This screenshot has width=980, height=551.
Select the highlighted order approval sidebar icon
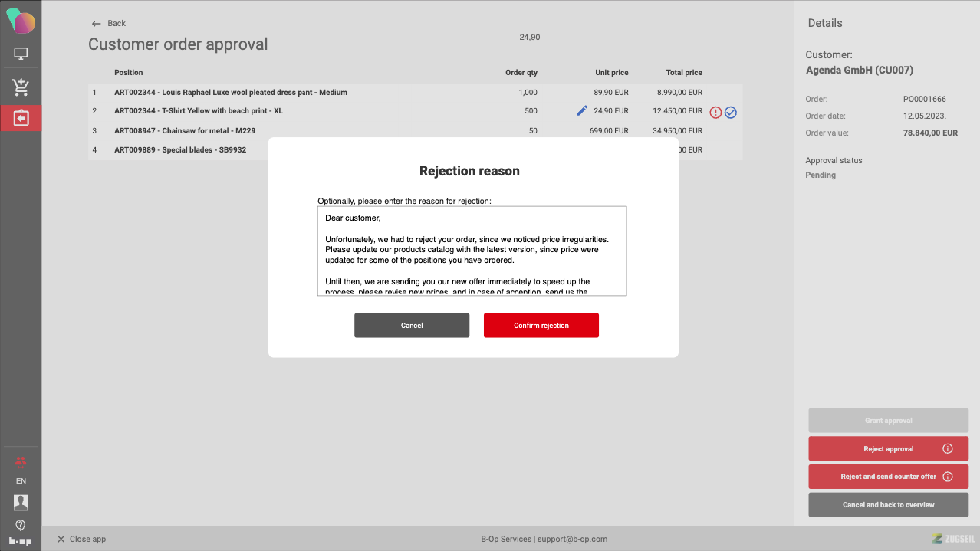coord(21,118)
